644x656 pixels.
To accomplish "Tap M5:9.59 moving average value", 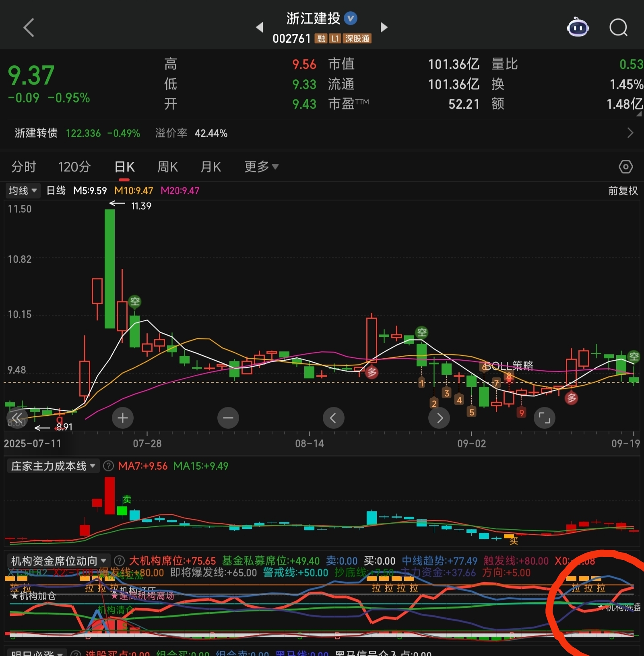I will pyautogui.click(x=90, y=190).
